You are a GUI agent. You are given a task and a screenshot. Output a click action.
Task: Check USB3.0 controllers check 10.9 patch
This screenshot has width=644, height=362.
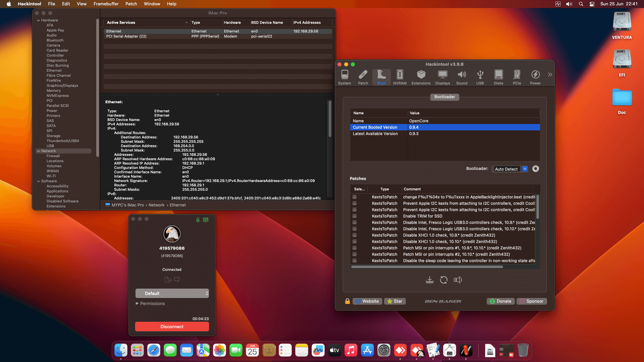click(355, 223)
